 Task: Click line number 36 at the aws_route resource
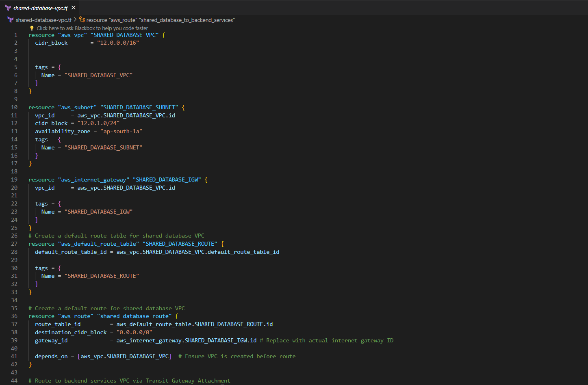point(14,316)
